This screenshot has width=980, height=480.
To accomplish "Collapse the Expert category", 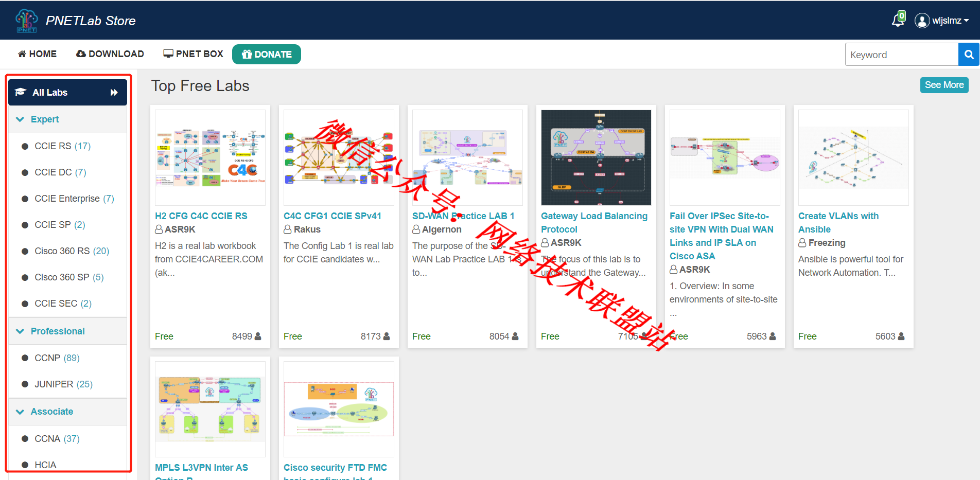I will (x=67, y=119).
